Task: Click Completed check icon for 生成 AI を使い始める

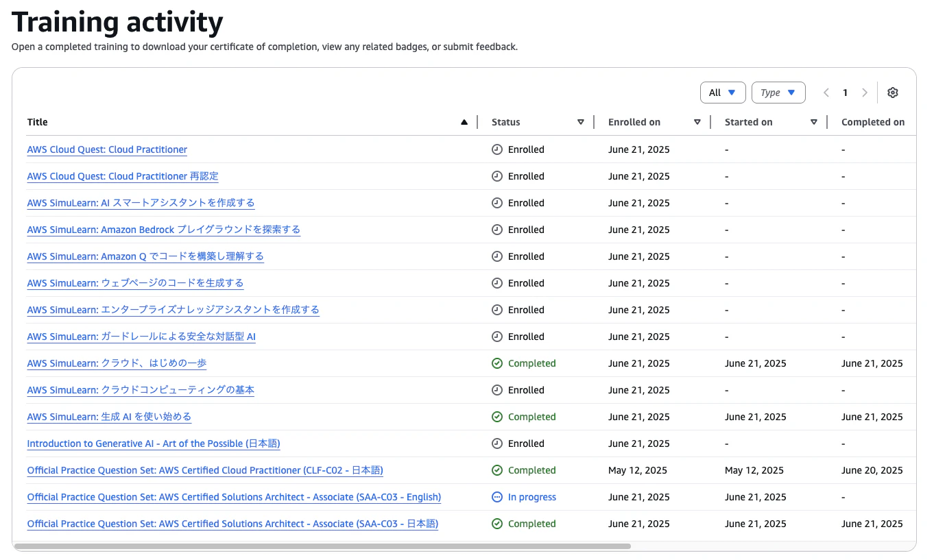Action: click(x=497, y=417)
